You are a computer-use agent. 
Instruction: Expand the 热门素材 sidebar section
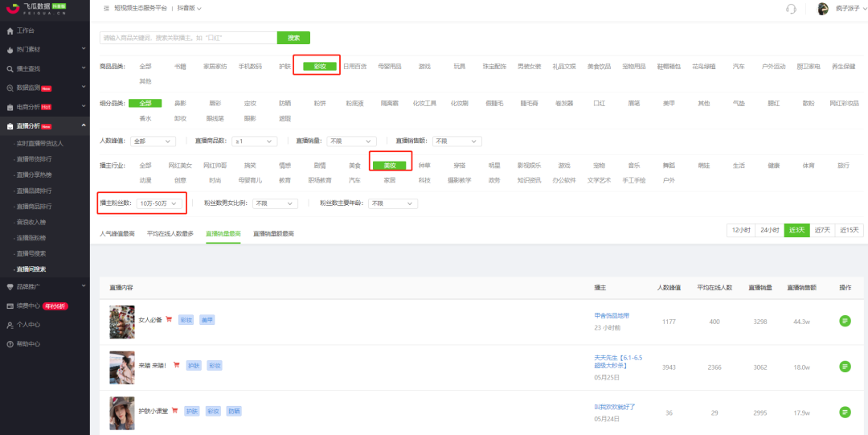(84, 49)
